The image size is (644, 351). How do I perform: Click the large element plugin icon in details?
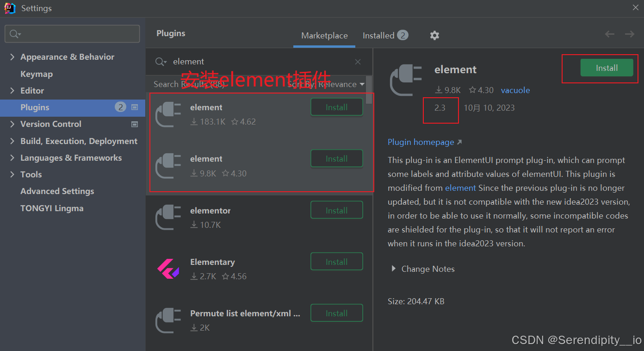pos(406,80)
